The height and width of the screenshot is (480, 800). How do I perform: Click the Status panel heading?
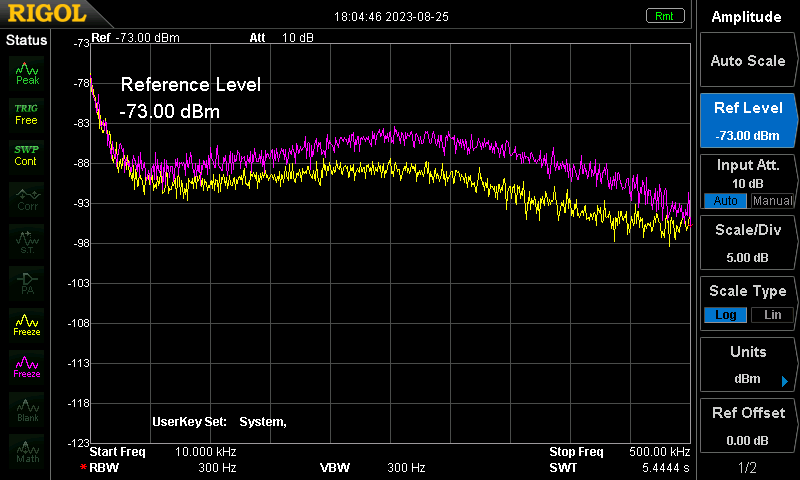point(26,40)
